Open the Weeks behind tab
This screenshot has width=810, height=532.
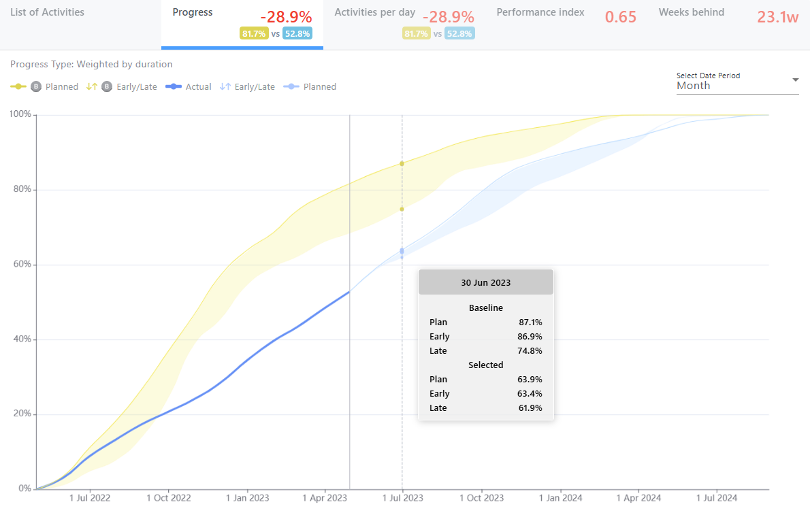pos(692,12)
